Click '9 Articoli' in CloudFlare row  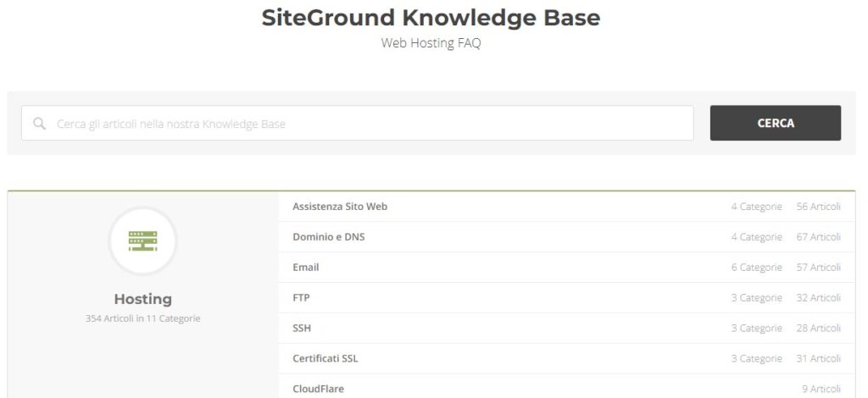coord(821,390)
